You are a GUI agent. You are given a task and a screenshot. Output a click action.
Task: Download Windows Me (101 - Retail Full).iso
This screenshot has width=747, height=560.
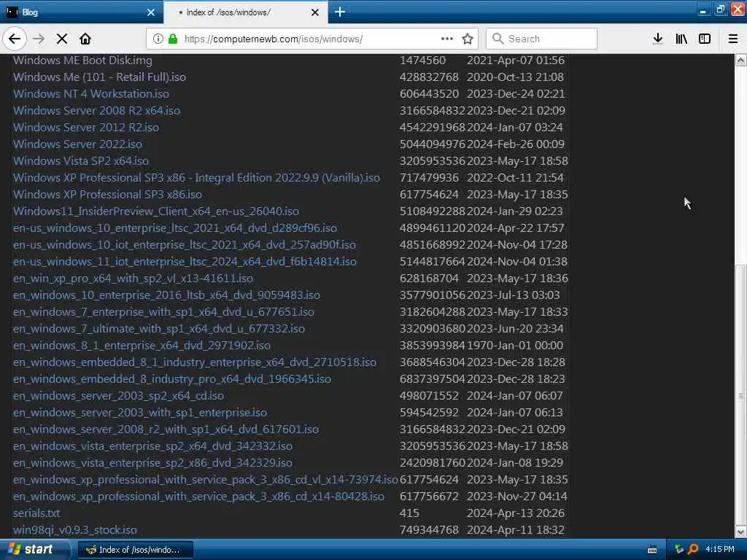pos(99,77)
